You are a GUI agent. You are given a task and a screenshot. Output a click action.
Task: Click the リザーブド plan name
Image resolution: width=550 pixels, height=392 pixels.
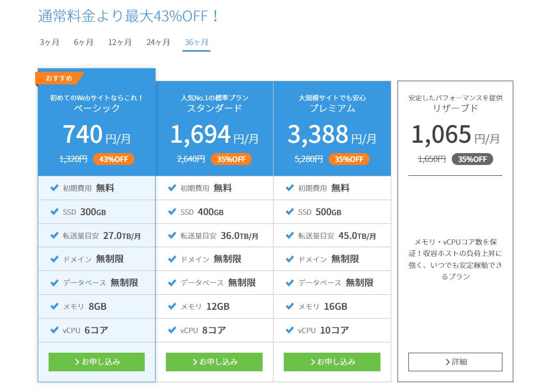click(x=455, y=108)
